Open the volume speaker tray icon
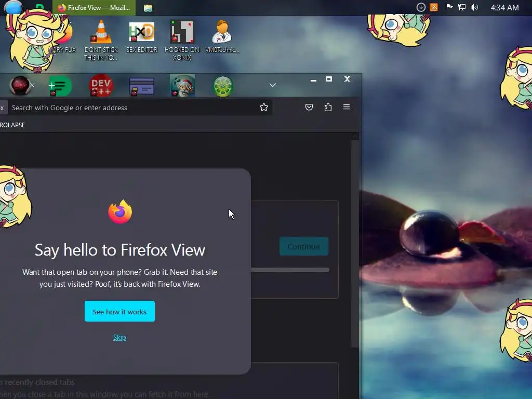 click(x=474, y=7)
